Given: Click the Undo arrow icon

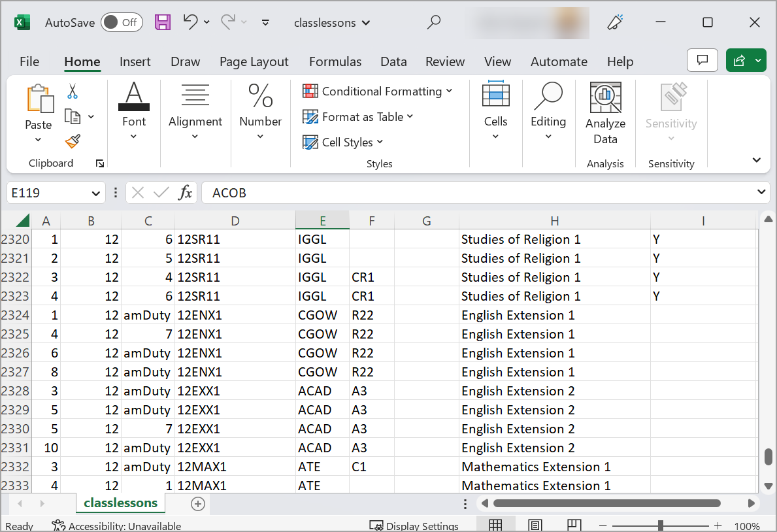Looking at the screenshot, I should [190, 22].
